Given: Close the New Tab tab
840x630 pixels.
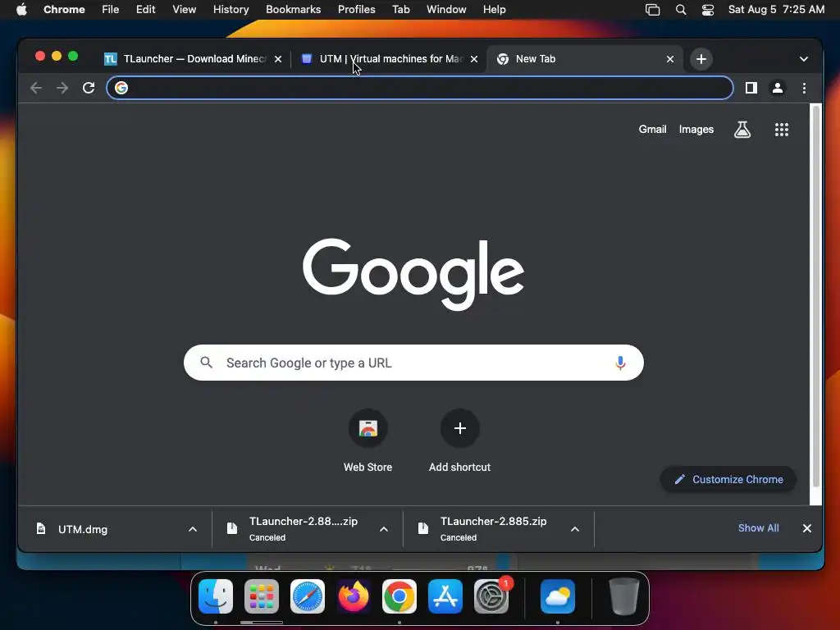Looking at the screenshot, I should pyautogui.click(x=669, y=59).
